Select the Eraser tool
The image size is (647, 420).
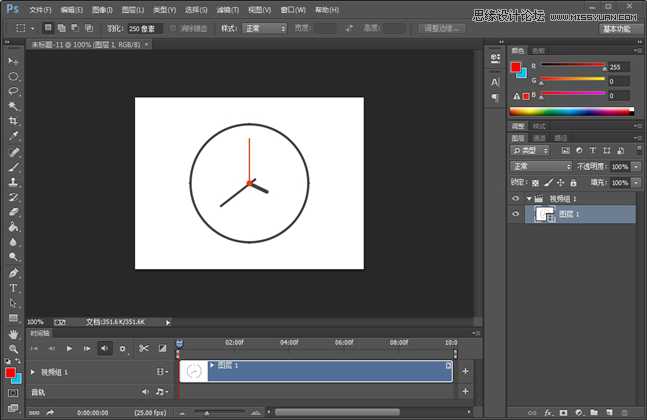pyautogui.click(x=13, y=212)
